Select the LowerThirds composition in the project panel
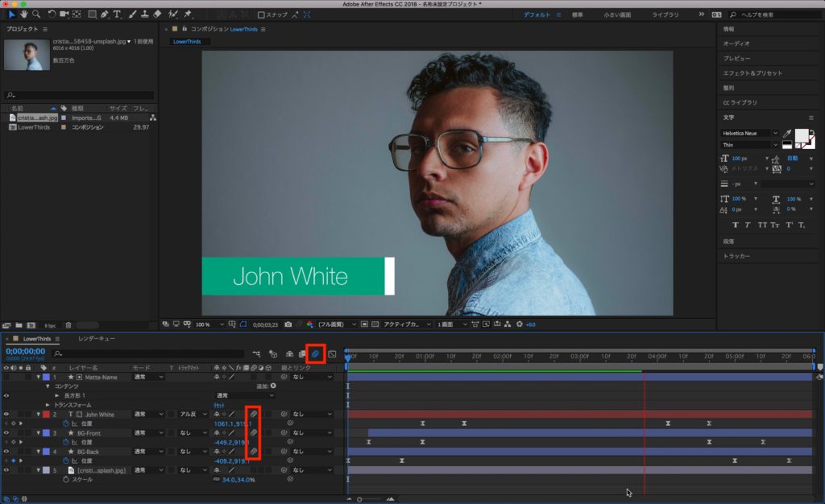 (33, 127)
